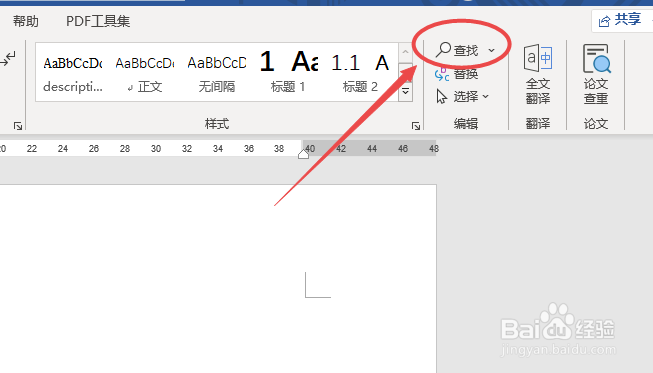The image size is (653, 373).
Task: Open the 选择 select dropdown
Action: (462, 97)
